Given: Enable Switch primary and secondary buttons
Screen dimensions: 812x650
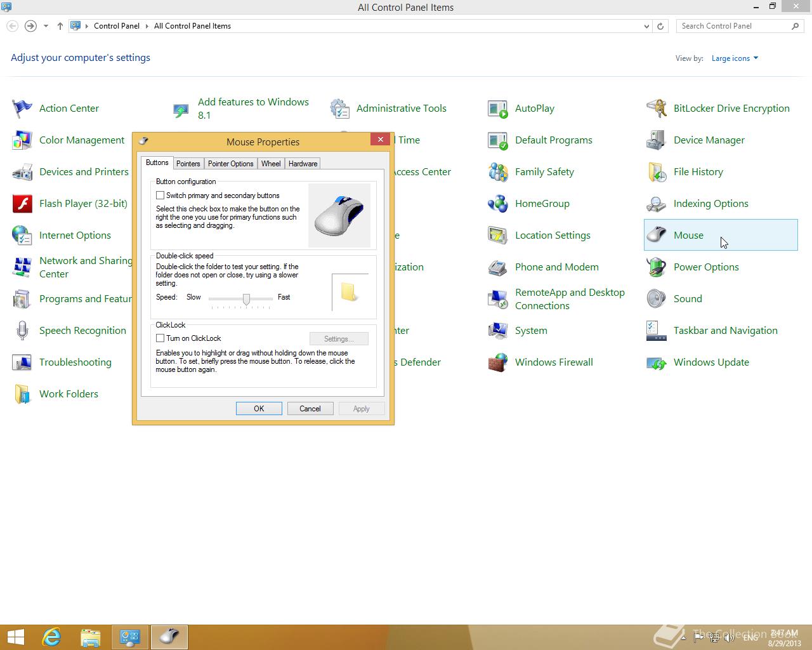Looking at the screenshot, I should click(x=160, y=196).
